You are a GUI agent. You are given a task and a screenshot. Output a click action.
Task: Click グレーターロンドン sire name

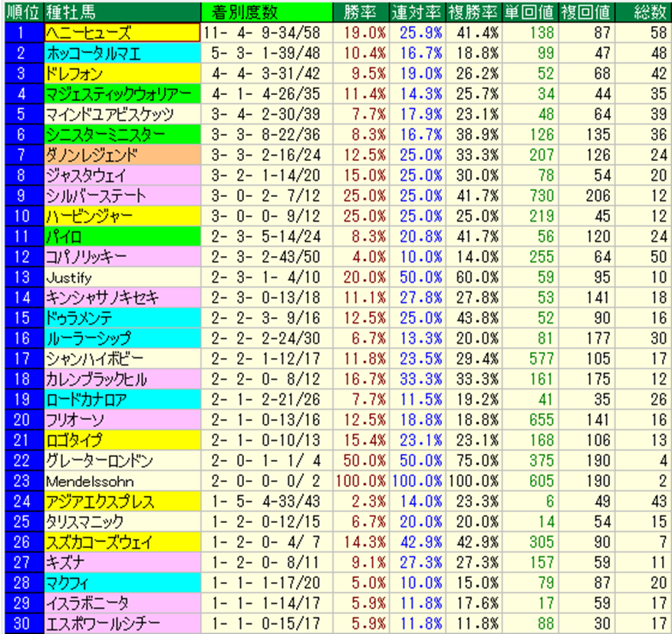pos(123,461)
